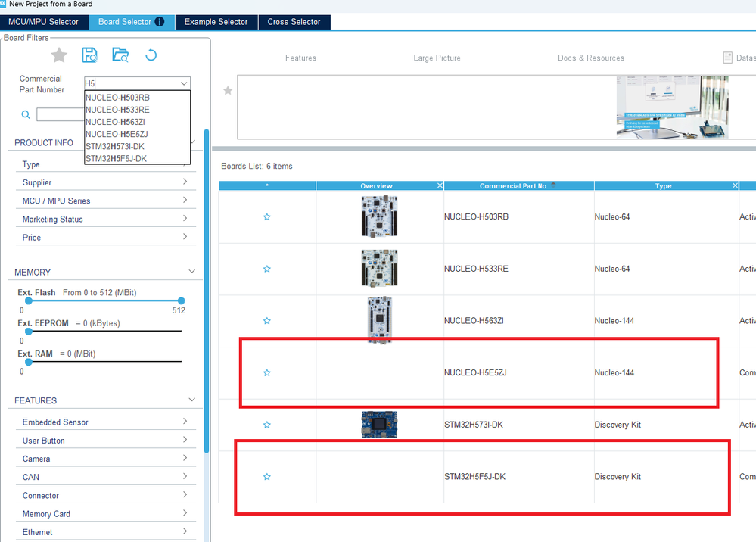This screenshot has height=542, width=756.
Task: Switch to Cross Selector tab
Action: click(x=294, y=22)
